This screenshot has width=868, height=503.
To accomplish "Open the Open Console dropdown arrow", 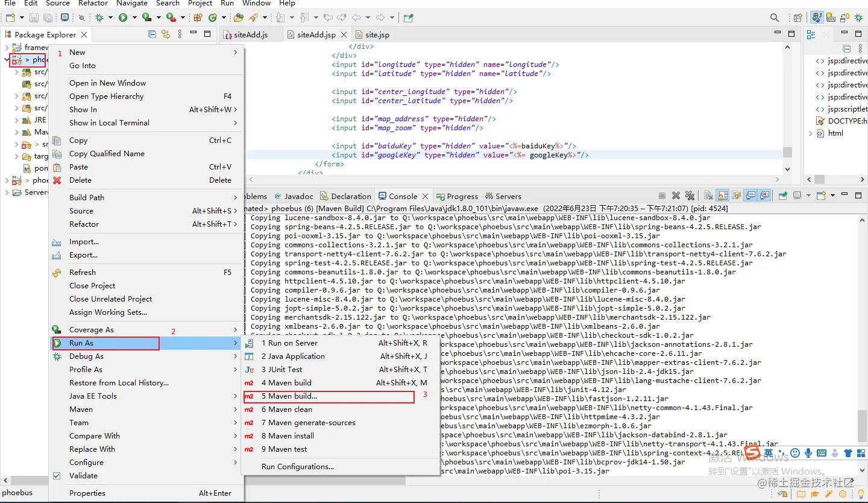I will [832, 196].
